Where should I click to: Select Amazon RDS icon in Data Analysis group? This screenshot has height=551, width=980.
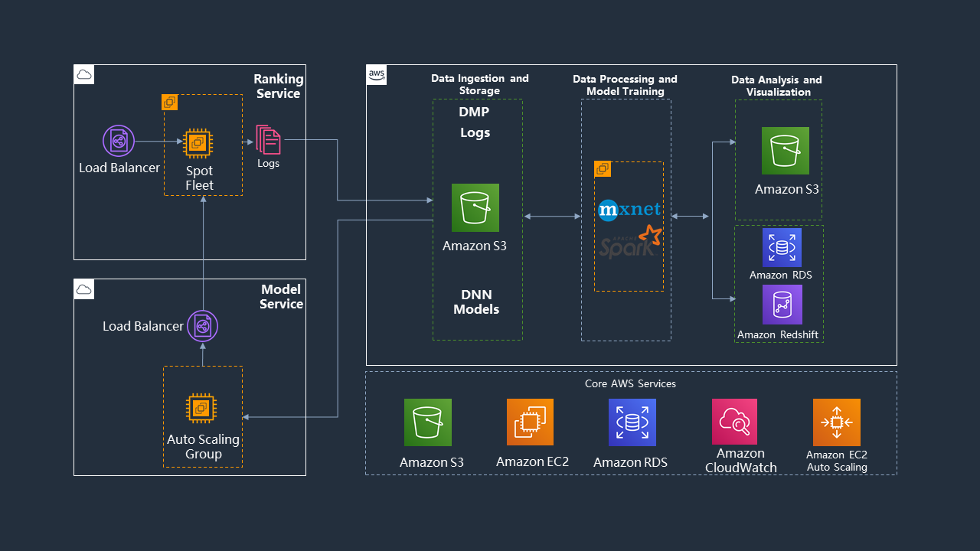click(x=782, y=247)
